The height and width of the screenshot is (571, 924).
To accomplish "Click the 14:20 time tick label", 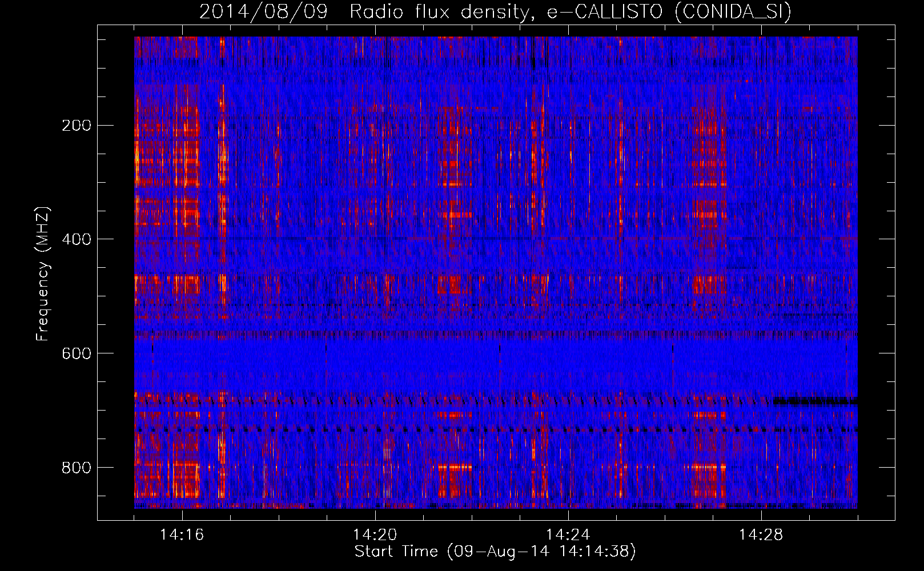I will tap(375, 535).
